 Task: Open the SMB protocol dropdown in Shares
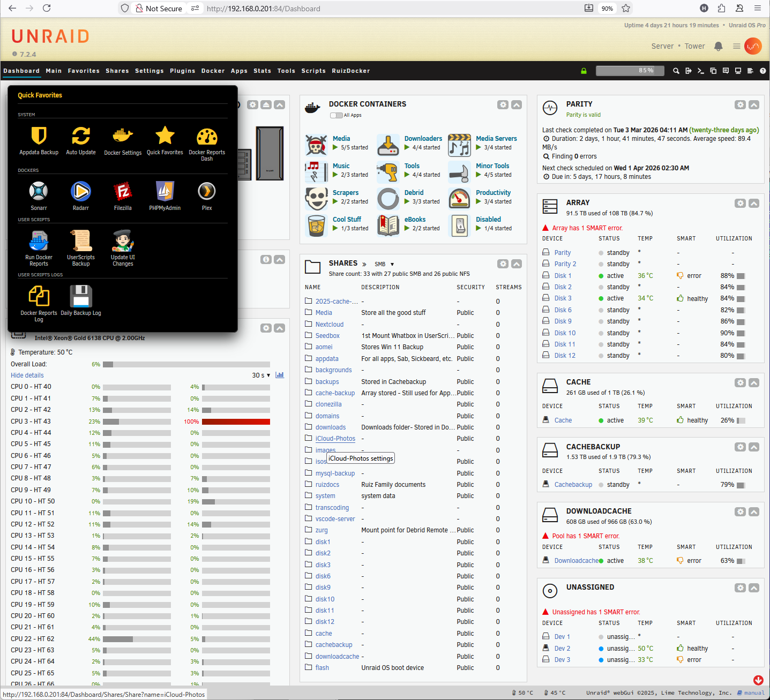click(385, 264)
